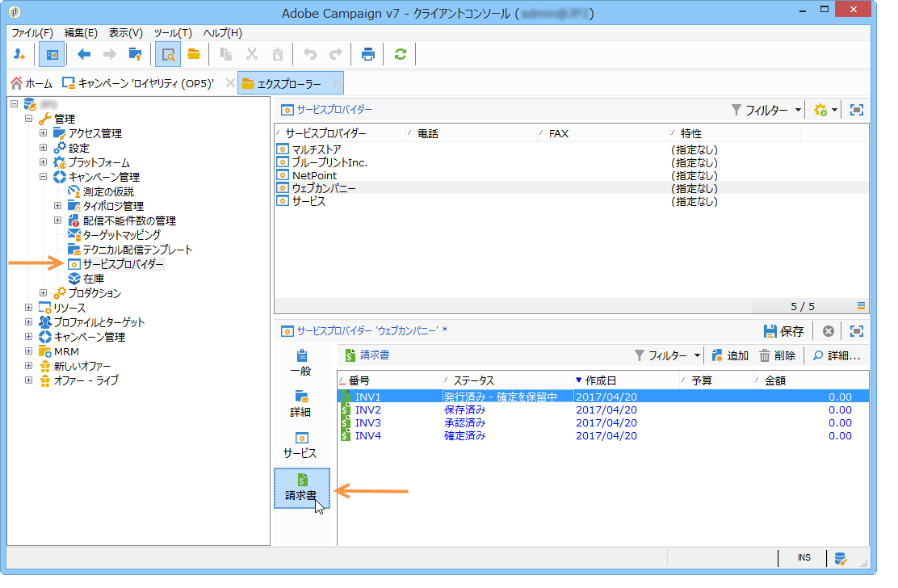The image size is (898, 588).
Task: Open the サービス section icon
Action: 301,445
